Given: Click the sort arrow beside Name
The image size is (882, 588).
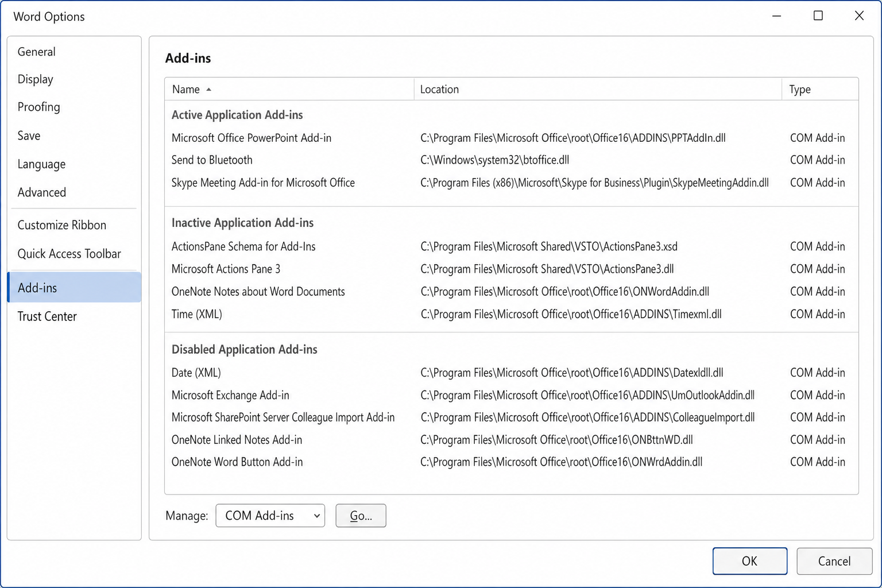Looking at the screenshot, I should pyautogui.click(x=209, y=90).
